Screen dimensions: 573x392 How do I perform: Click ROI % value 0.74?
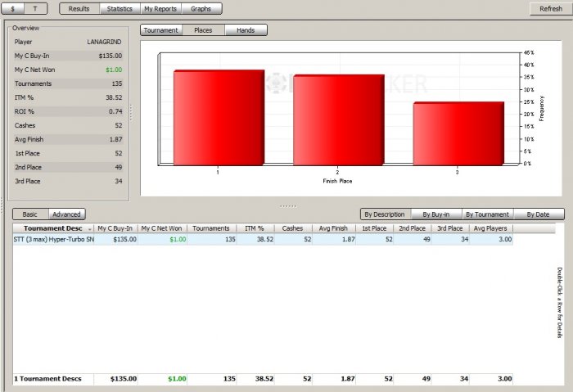115,111
